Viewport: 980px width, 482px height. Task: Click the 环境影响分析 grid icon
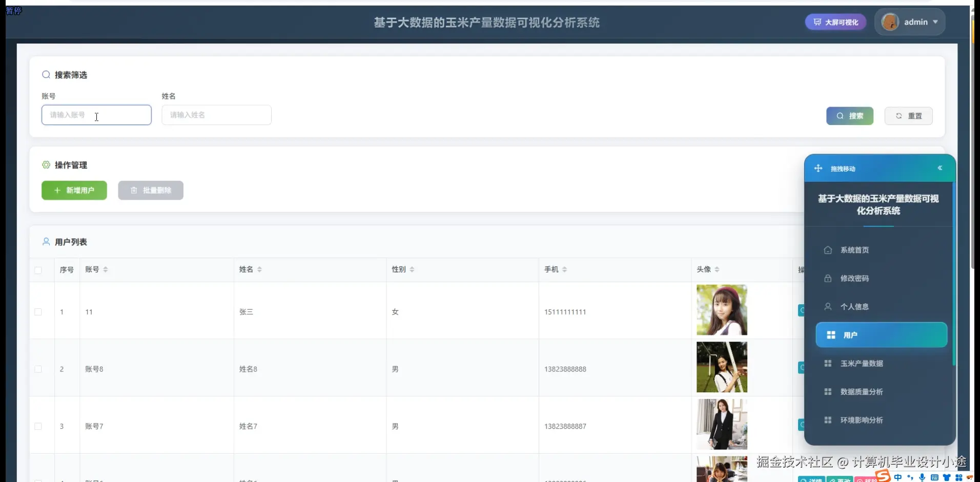click(828, 420)
